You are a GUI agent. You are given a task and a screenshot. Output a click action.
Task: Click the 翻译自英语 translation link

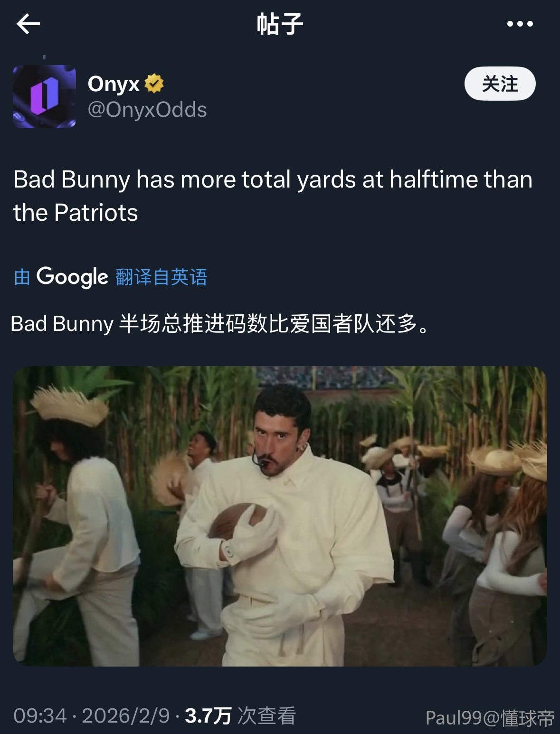coord(161,277)
